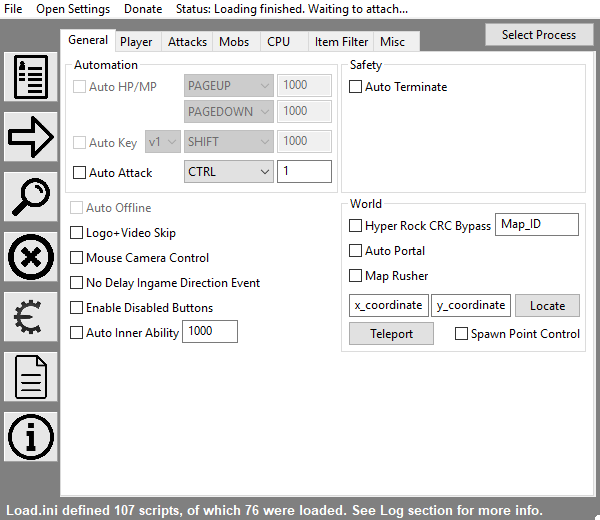Click the Map_ID input field
The height and width of the screenshot is (520, 600).
(x=537, y=224)
